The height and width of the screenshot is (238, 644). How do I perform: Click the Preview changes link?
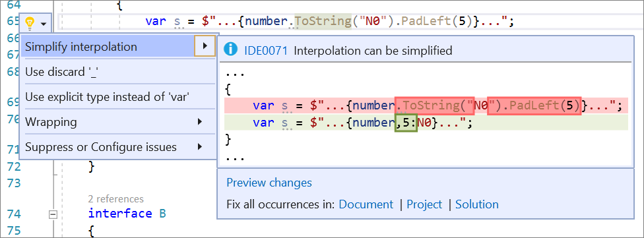[269, 182]
